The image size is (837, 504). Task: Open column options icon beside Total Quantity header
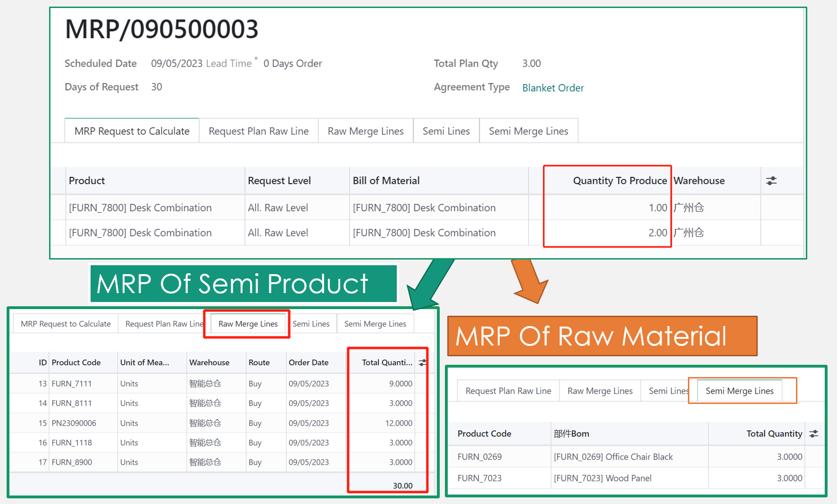point(814,434)
